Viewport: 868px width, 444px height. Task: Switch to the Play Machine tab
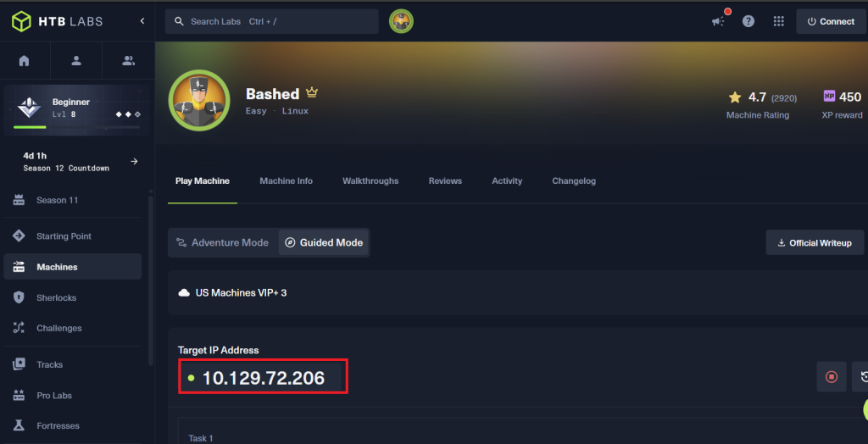click(x=202, y=181)
